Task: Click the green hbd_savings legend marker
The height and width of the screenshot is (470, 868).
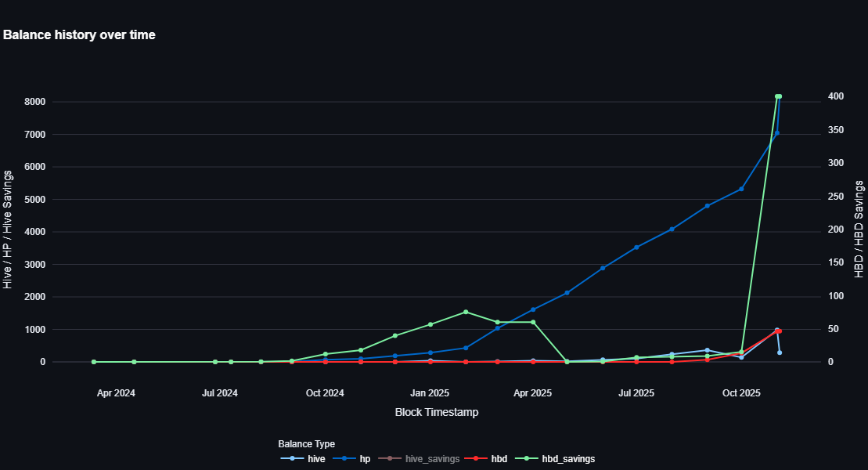Action: [528, 458]
